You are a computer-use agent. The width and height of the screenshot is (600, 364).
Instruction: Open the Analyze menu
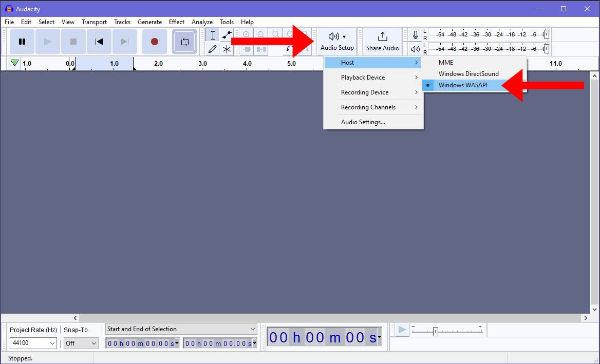coord(202,22)
